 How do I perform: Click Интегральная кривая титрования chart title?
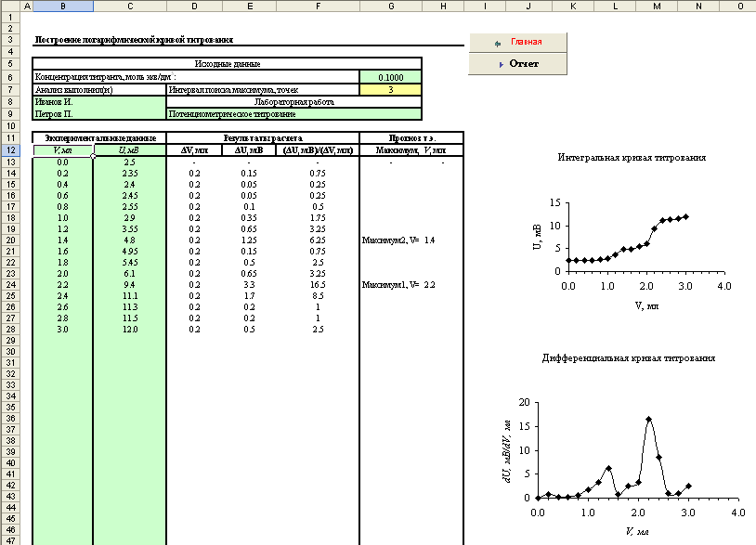(x=632, y=158)
